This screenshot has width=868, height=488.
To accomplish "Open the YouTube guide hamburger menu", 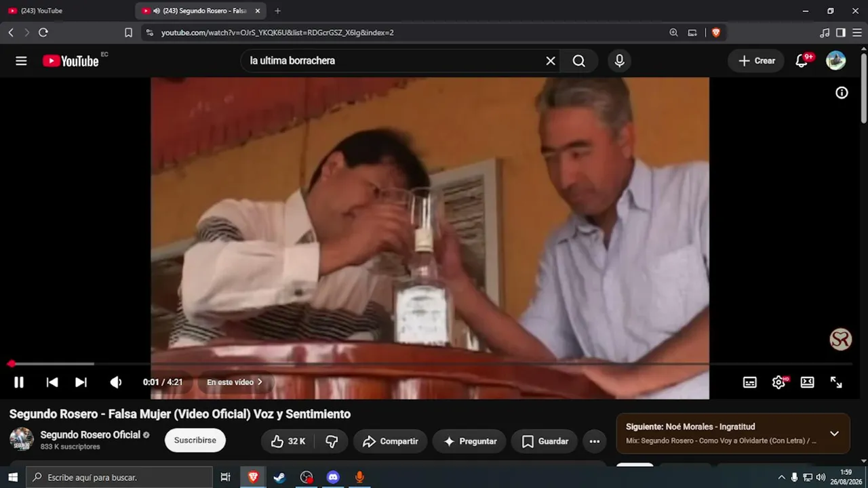I will [21, 61].
